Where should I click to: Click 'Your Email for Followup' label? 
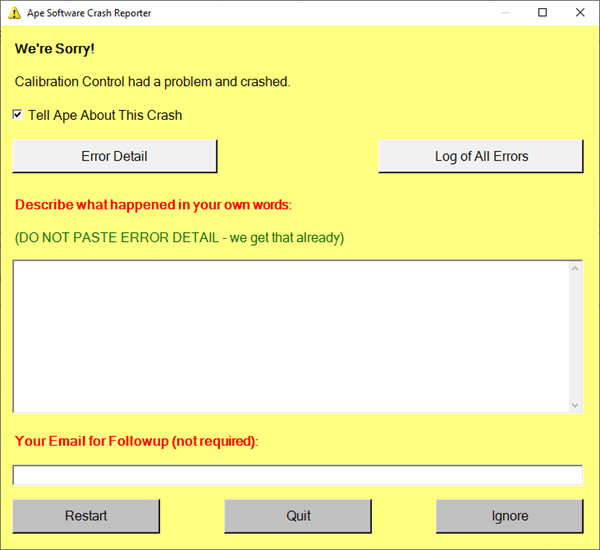[137, 441]
